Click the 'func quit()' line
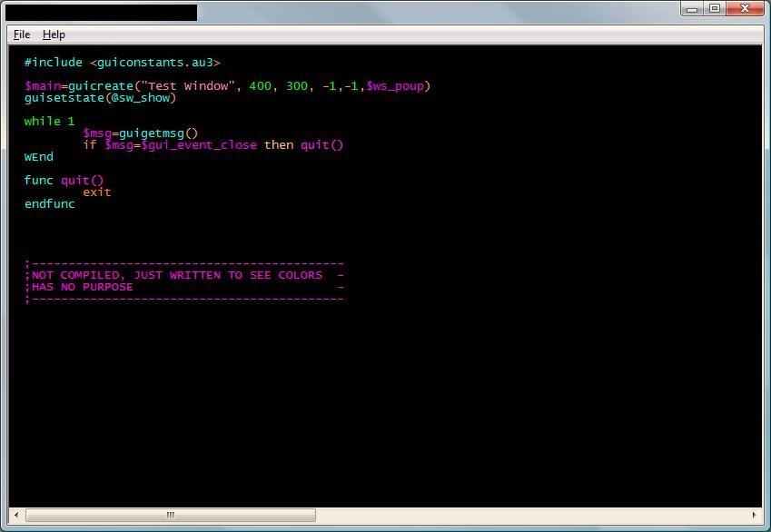This screenshot has height=532, width=771. point(64,181)
